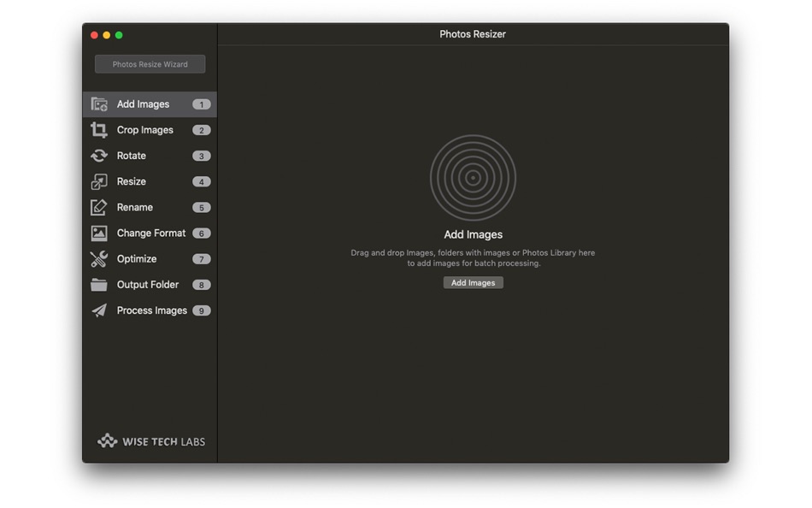Click the Photos Resizer title bar
812x508 pixels.
tap(473, 34)
